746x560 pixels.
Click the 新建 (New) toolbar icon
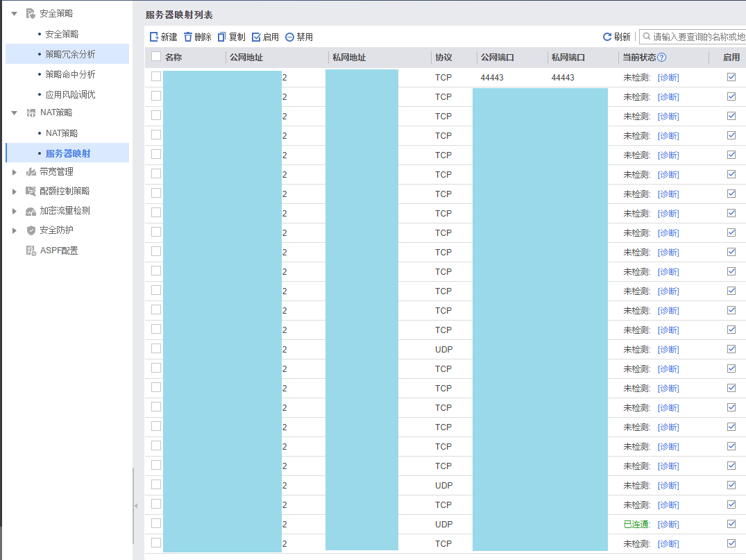click(155, 37)
